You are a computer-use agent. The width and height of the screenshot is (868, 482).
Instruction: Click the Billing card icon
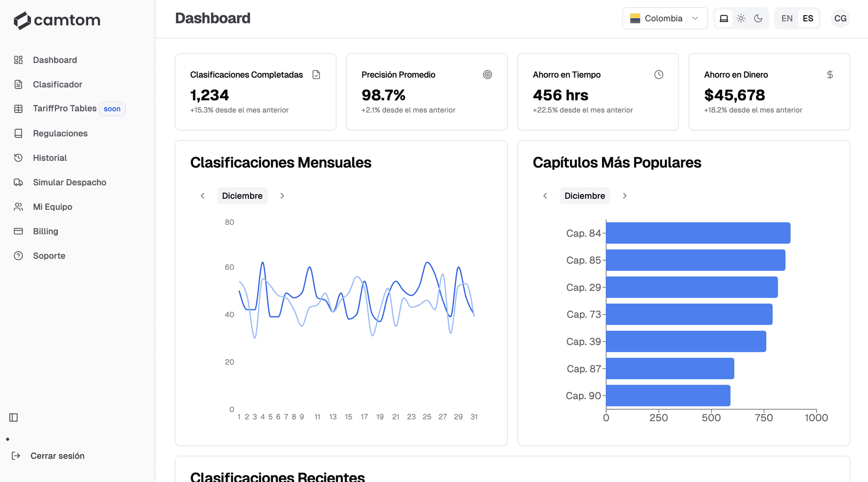18,231
